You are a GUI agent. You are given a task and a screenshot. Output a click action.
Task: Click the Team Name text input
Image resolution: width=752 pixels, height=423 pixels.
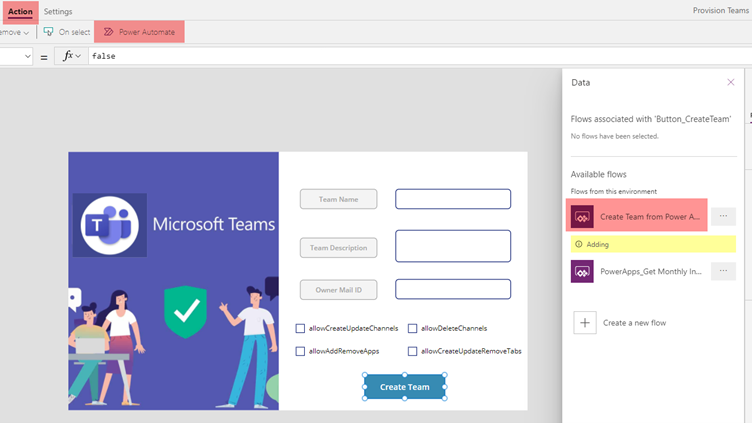point(453,199)
